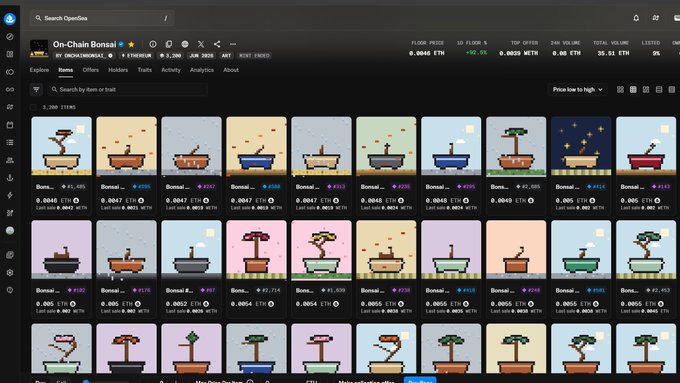Open the Settings gear in sidebar
The width and height of the screenshot is (680, 383).
click(x=10, y=273)
